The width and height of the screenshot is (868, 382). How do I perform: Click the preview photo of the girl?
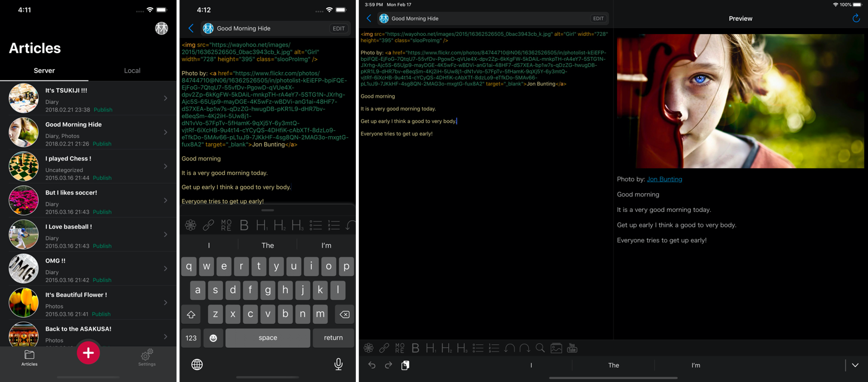coord(740,101)
